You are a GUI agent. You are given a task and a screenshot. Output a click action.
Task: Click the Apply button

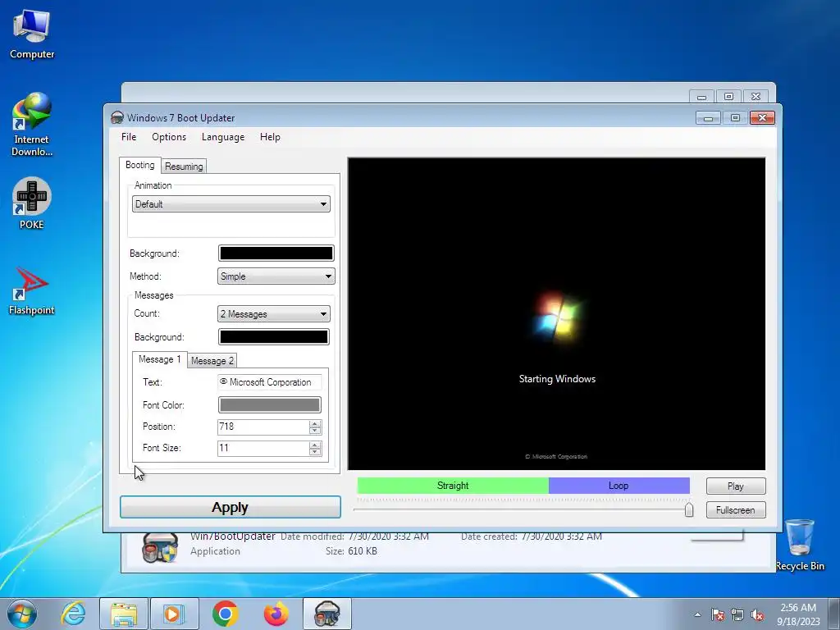[231, 507]
